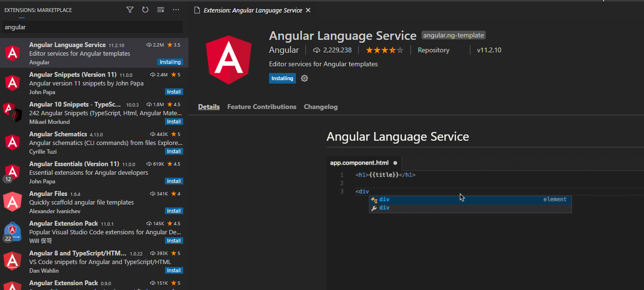This screenshot has width=644, height=290.
Task: Open the extensions panel more actions menu
Action: [x=176, y=10]
